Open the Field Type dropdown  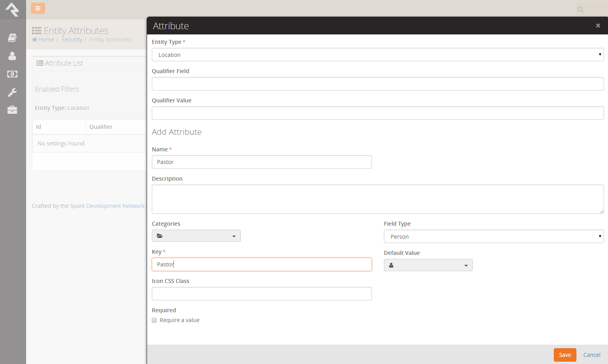[x=493, y=237]
